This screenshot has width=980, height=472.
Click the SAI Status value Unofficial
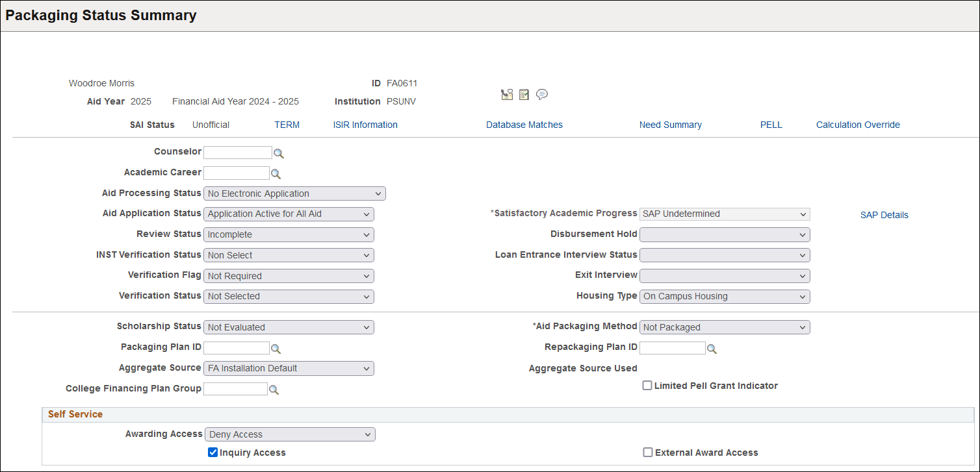(x=211, y=125)
